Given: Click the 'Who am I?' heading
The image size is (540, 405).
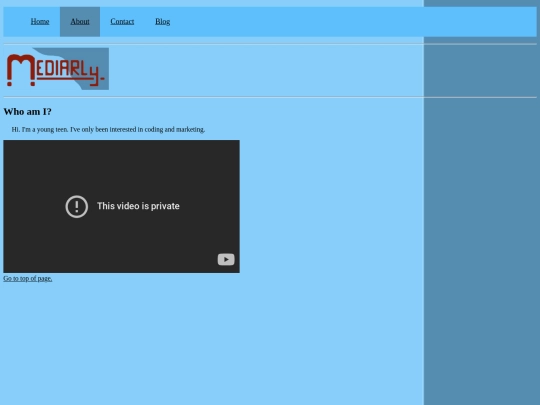Looking at the screenshot, I should (x=27, y=112).
